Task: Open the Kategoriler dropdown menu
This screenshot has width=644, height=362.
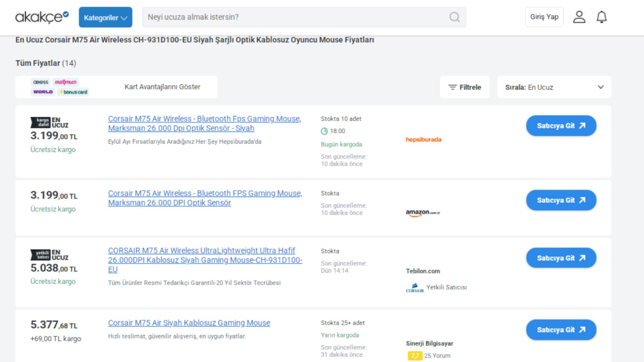Action: tap(105, 17)
